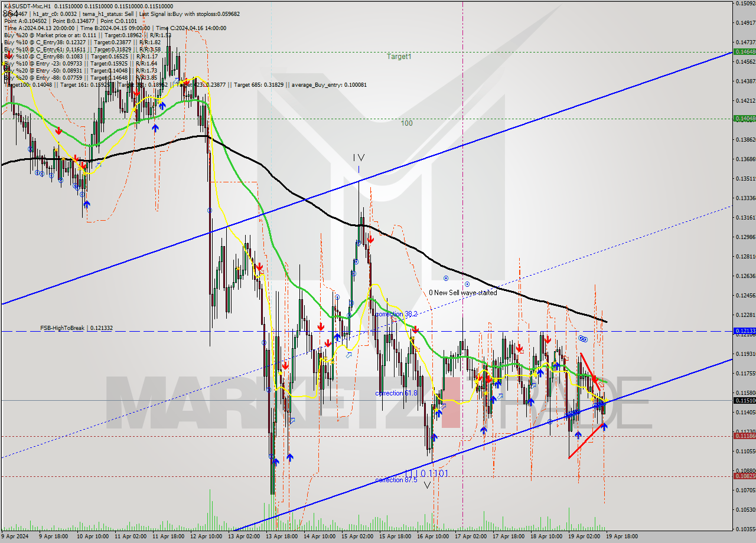This screenshot has height=543, width=756.
Task: Click the red 0.10825 price tag
Action: (744, 476)
